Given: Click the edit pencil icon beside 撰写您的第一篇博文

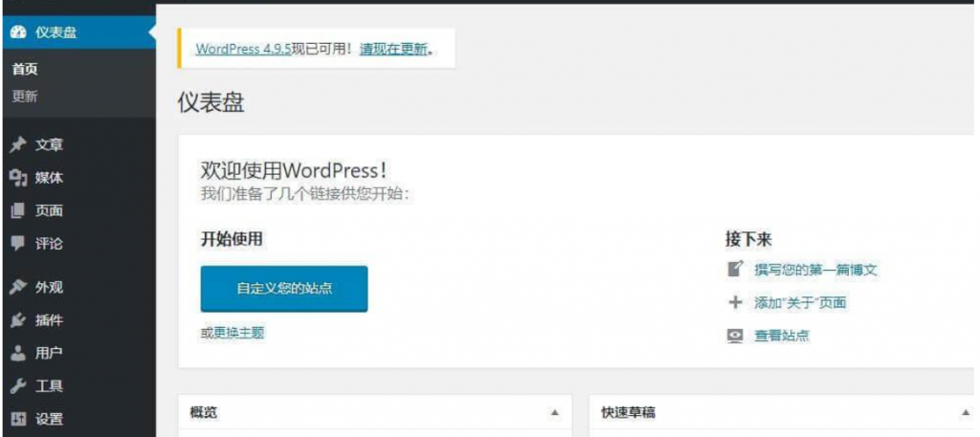Looking at the screenshot, I should point(735,269).
